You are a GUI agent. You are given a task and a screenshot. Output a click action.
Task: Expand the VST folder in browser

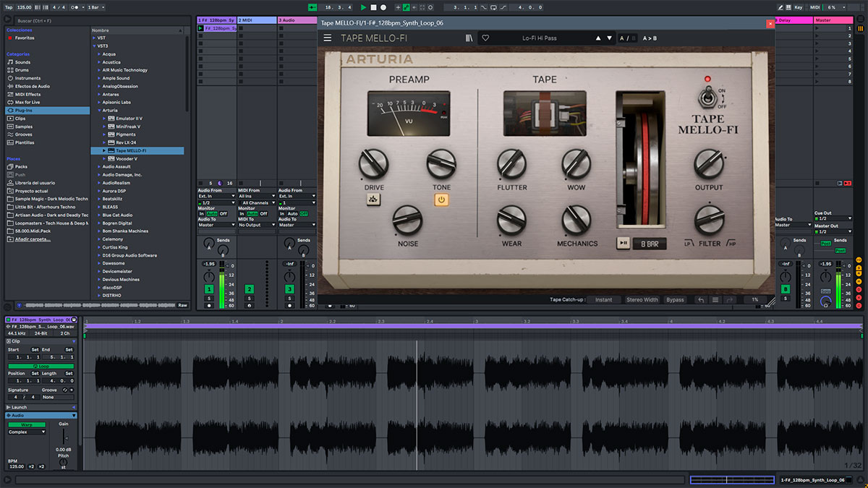pos(95,38)
